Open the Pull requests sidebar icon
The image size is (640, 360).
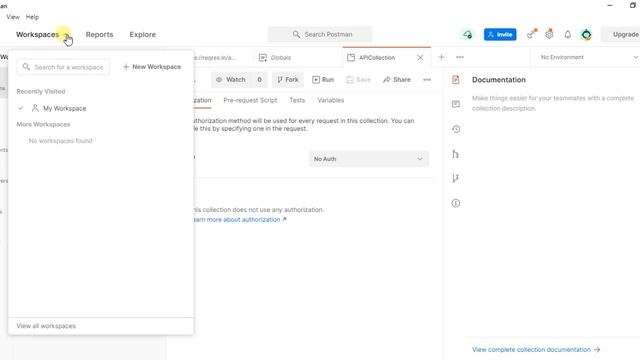click(x=456, y=154)
